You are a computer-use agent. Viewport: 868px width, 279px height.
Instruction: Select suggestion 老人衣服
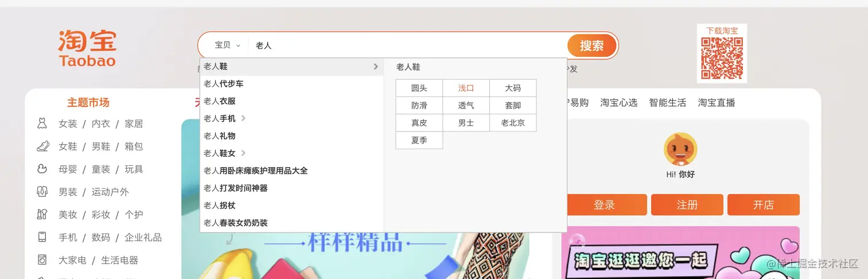292,101
